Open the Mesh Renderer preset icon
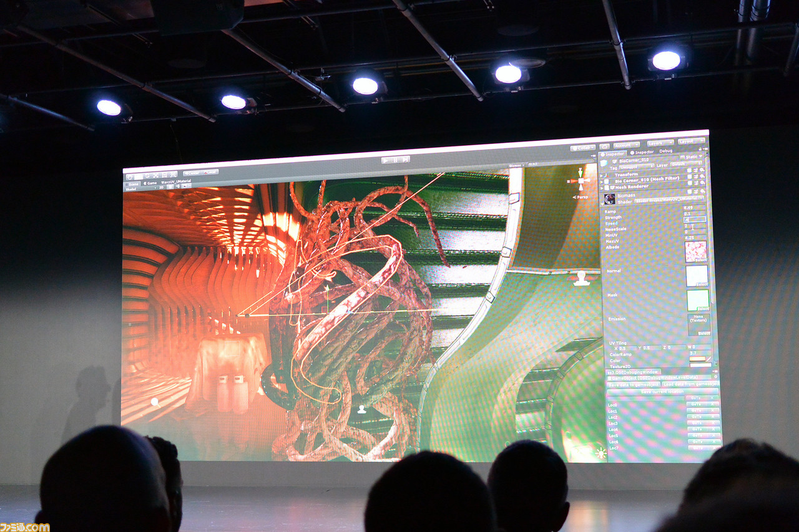 pyautogui.click(x=695, y=183)
